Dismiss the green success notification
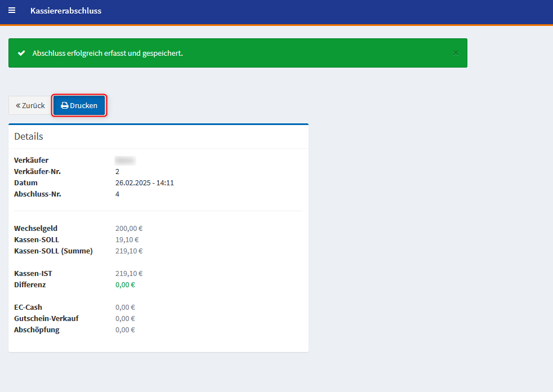This screenshot has height=392, width=553. pyautogui.click(x=456, y=53)
